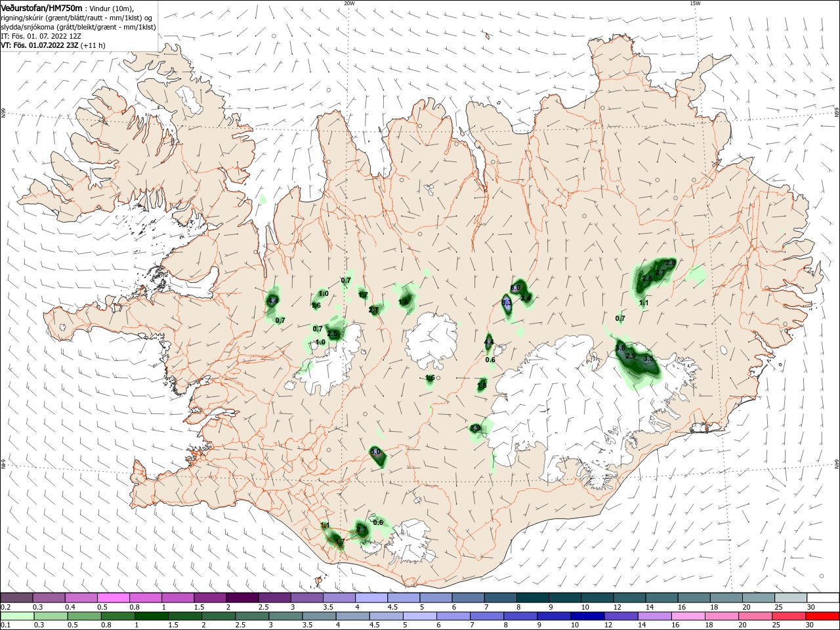Select the dark teal snow swatch labeled 8
Viewport: 840px width, 630px height.
[x=532, y=598]
